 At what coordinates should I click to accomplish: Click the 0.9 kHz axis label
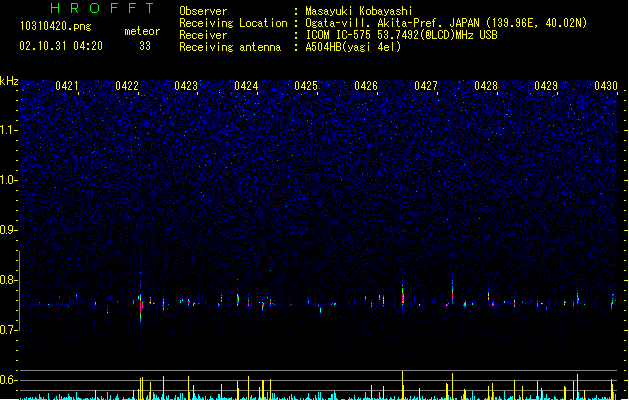pos(9,230)
